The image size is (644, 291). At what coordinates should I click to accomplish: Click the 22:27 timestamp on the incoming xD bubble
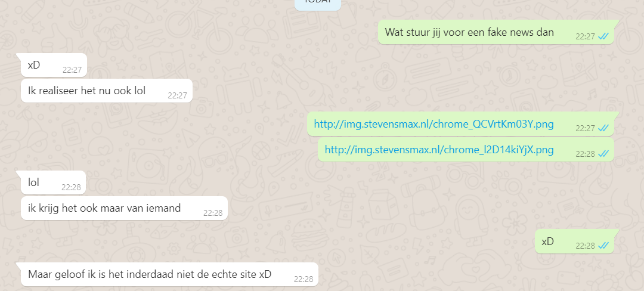click(x=72, y=70)
